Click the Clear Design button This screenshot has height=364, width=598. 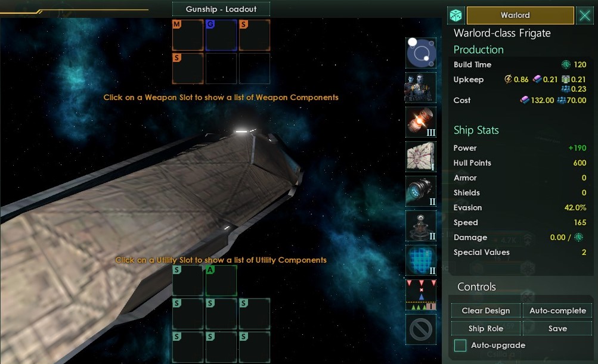click(485, 310)
